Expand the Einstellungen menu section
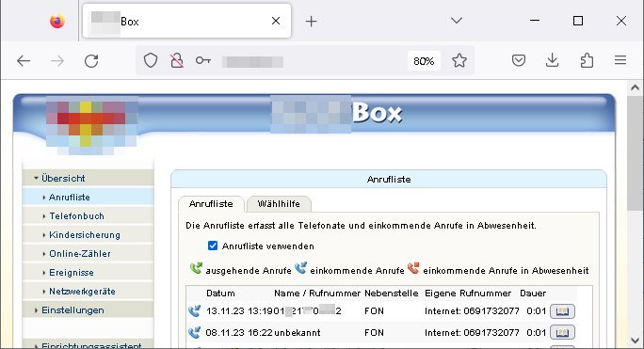The width and height of the screenshot is (644, 349). tap(89, 310)
